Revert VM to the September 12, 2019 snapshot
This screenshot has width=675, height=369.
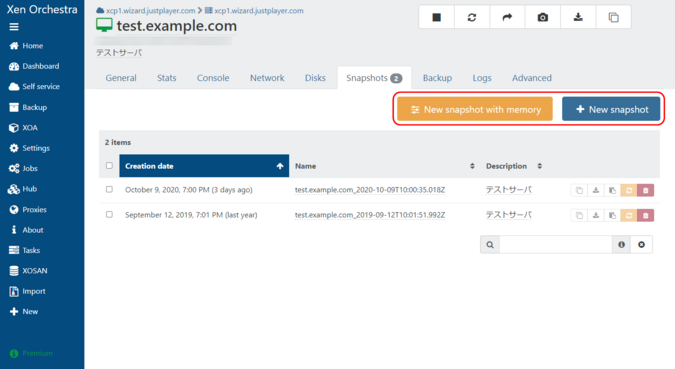tap(629, 215)
